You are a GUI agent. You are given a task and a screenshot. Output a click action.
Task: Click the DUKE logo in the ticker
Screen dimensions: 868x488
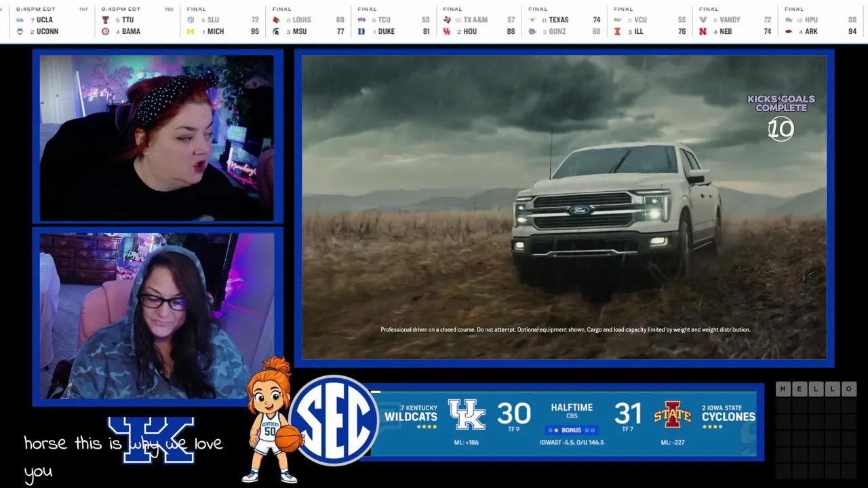pos(361,32)
